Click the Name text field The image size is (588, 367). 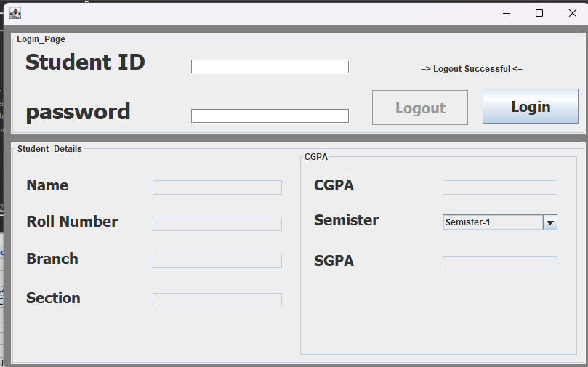pyautogui.click(x=217, y=187)
